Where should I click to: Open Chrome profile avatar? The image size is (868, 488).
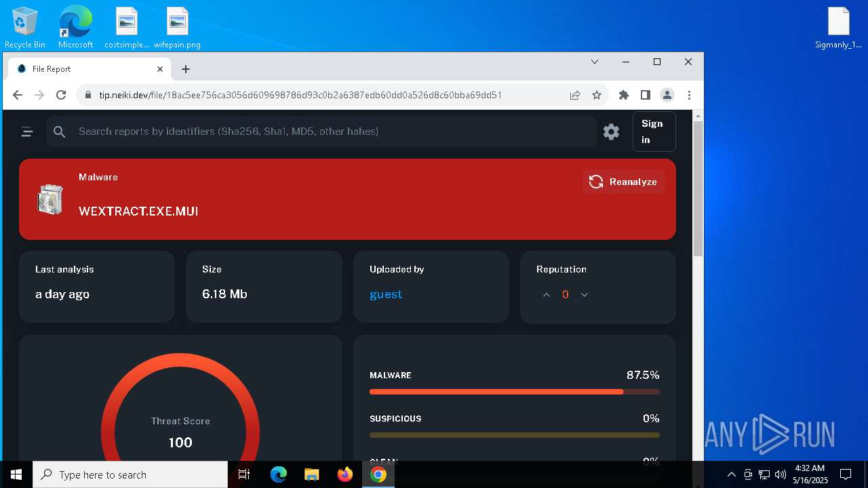[667, 96]
